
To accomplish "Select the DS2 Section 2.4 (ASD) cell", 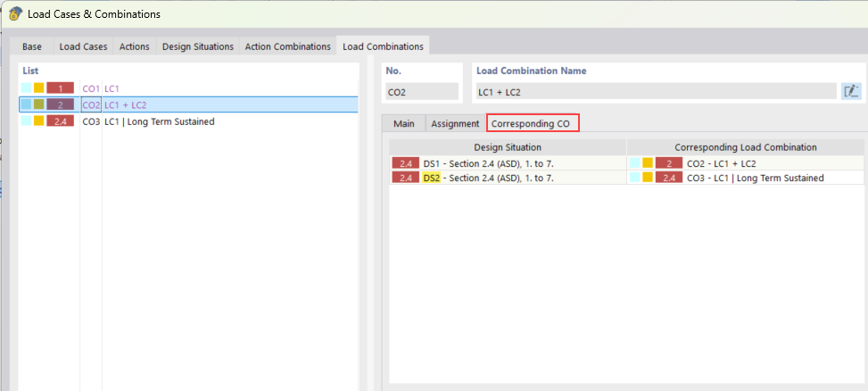I will pos(508,178).
